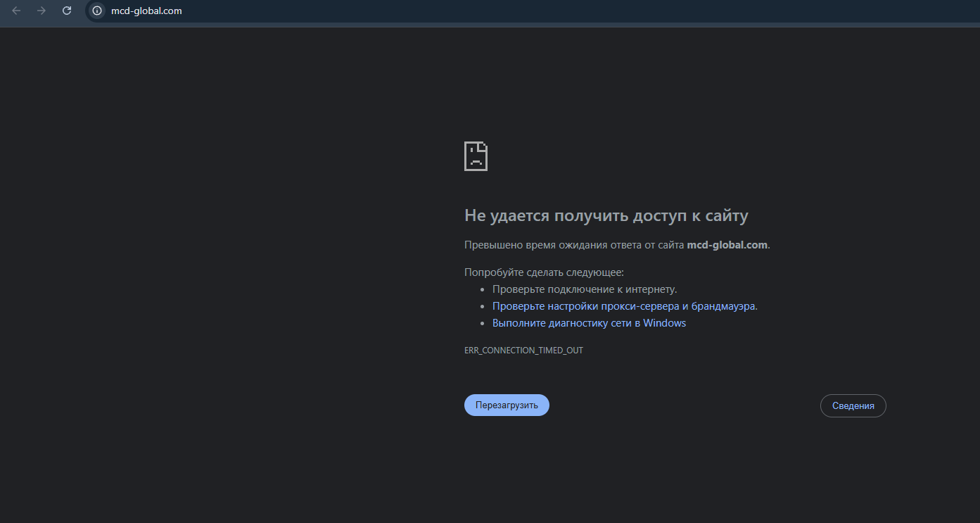Click the browser back arrow
Image resolution: width=980 pixels, height=523 pixels.
16,11
